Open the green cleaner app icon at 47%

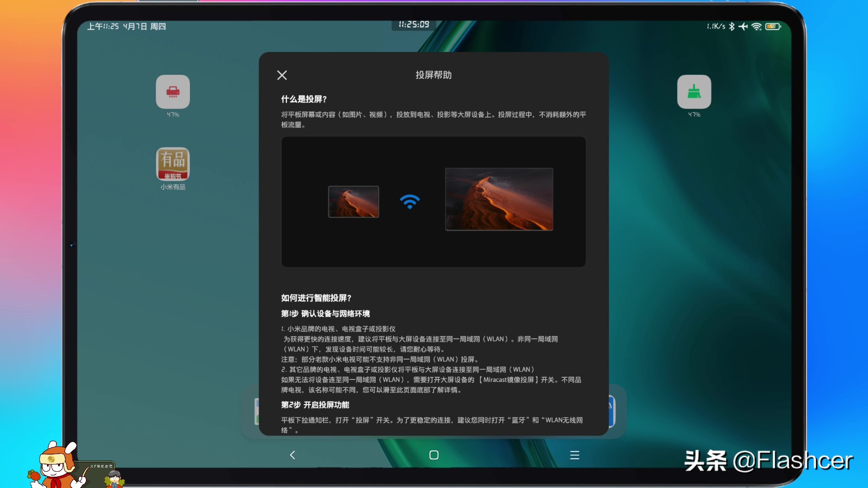click(694, 92)
